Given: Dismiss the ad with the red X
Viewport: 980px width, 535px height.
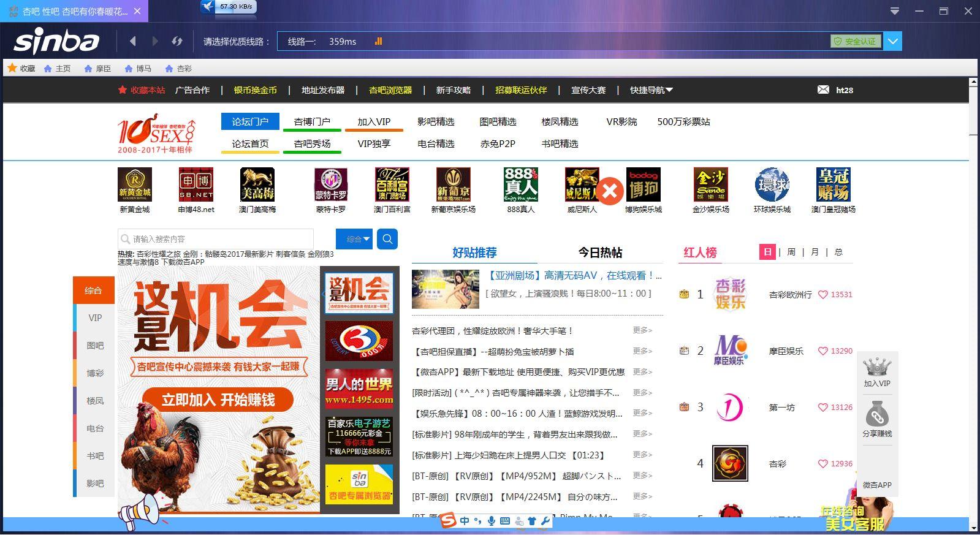Looking at the screenshot, I should [x=610, y=191].
